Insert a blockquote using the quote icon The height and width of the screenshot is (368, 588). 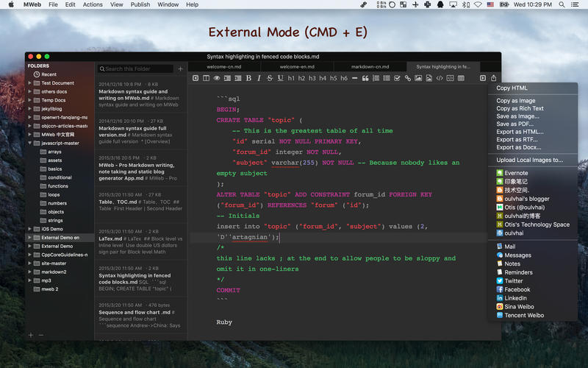pyautogui.click(x=365, y=78)
